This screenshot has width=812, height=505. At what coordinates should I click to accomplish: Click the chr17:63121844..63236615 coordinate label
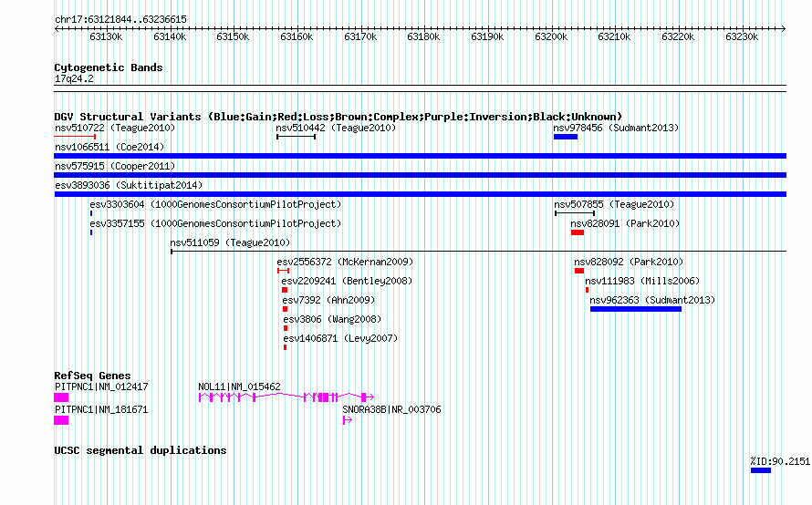pyautogui.click(x=120, y=20)
